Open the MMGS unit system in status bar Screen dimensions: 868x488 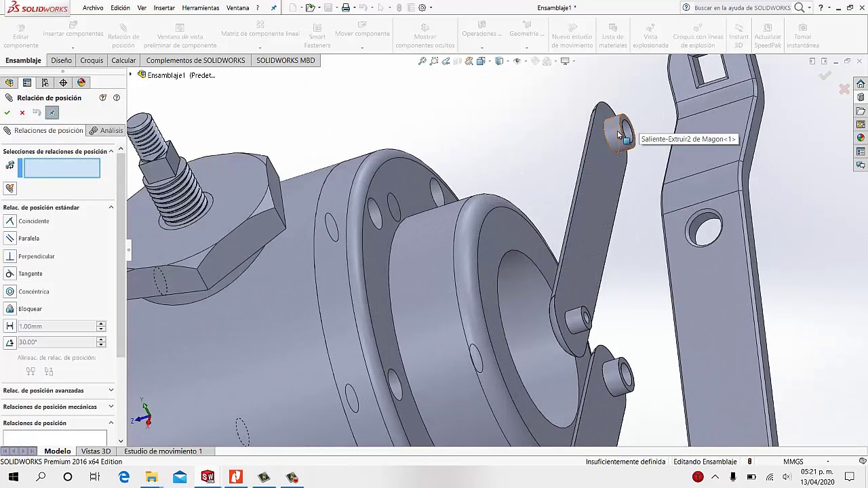pos(793,462)
